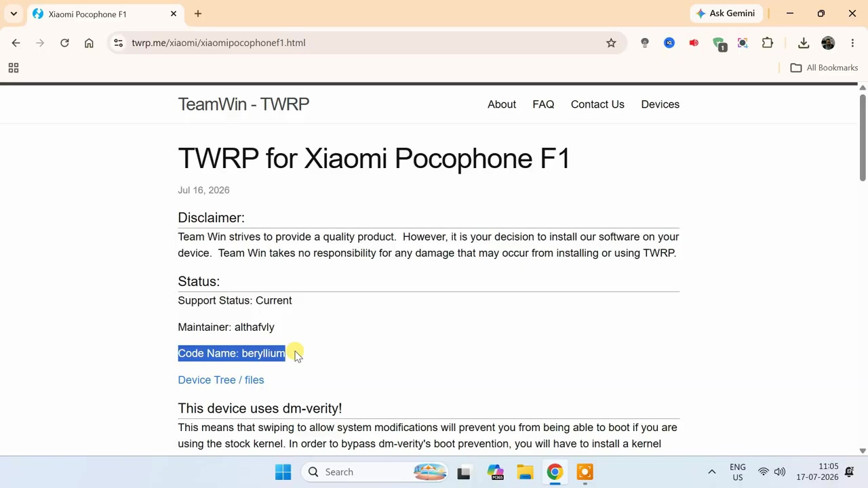This screenshot has width=868, height=488.
Task: Open the All Bookmarks folder
Action: (824, 68)
